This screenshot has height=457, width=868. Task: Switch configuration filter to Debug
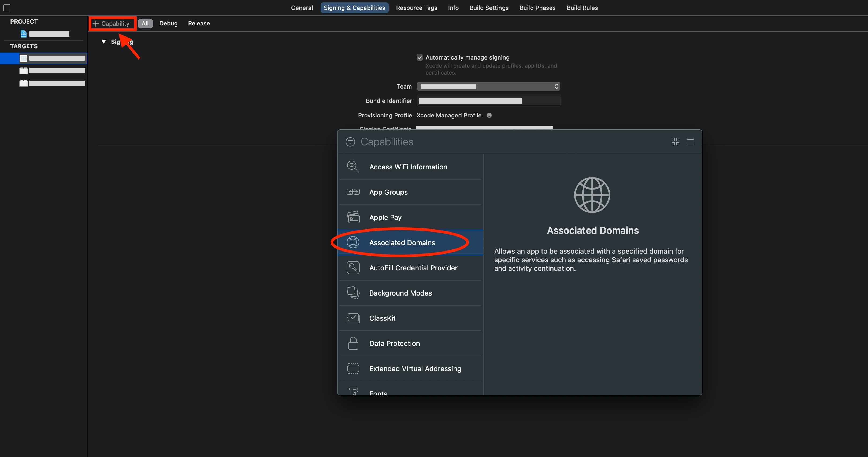point(168,23)
